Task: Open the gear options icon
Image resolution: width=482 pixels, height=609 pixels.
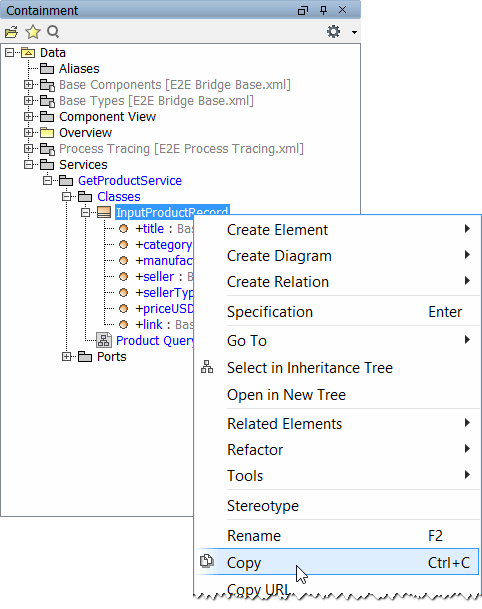Action: [x=333, y=31]
